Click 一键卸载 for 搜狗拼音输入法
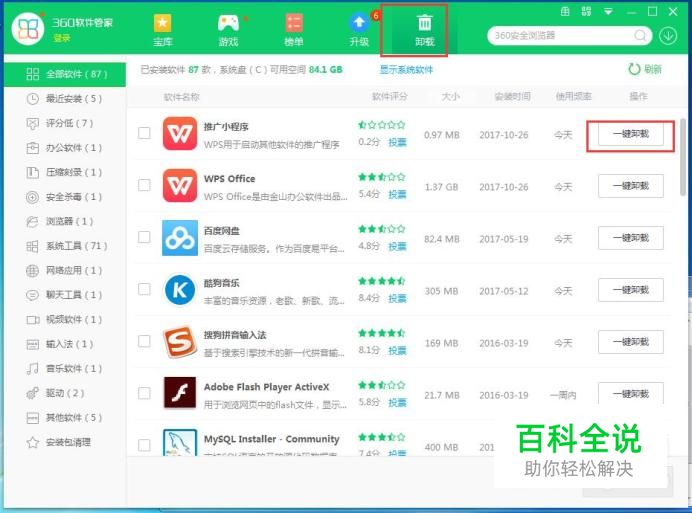 coord(631,342)
